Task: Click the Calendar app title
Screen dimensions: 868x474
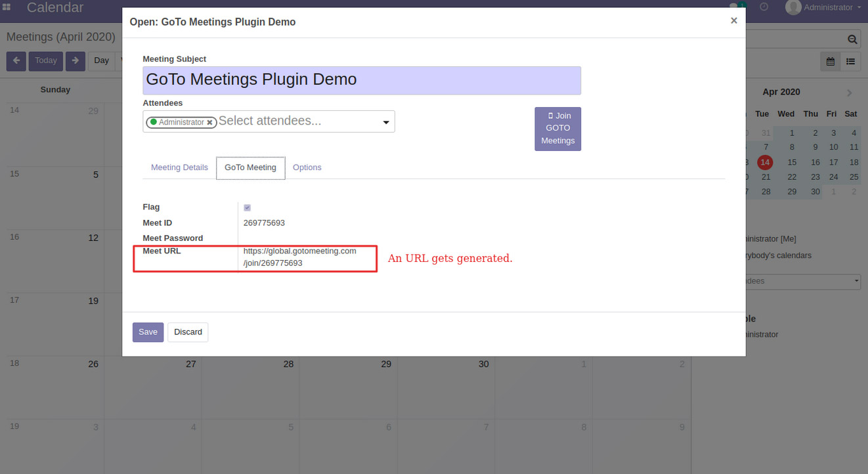Action: click(x=55, y=8)
